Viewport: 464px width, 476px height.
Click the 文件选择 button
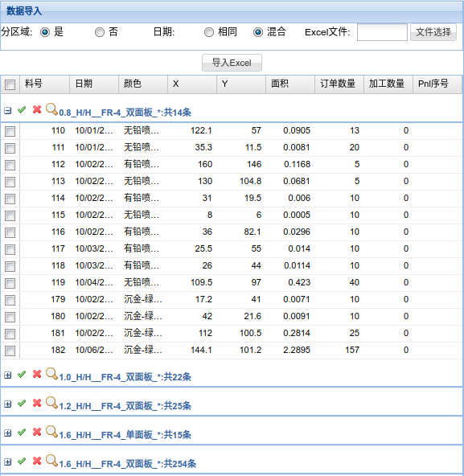point(433,32)
